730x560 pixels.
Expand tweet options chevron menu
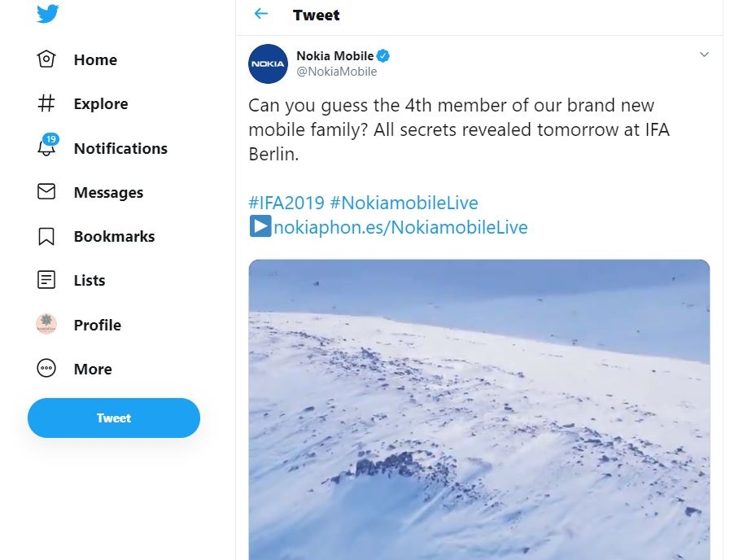tap(704, 55)
